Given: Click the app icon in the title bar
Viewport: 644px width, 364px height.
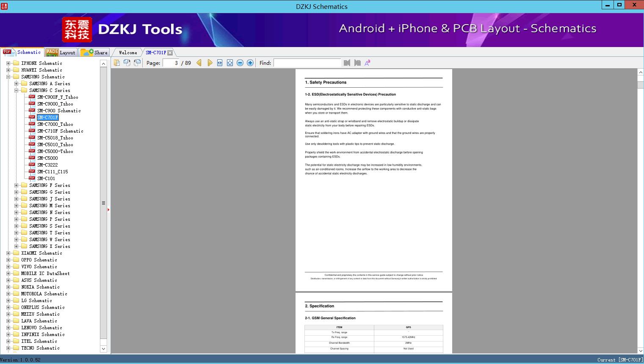Looking at the screenshot, I should point(4,6).
